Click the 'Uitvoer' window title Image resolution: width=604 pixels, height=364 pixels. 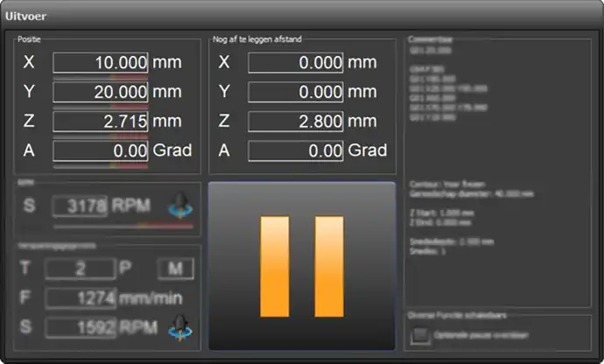tap(25, 16)
